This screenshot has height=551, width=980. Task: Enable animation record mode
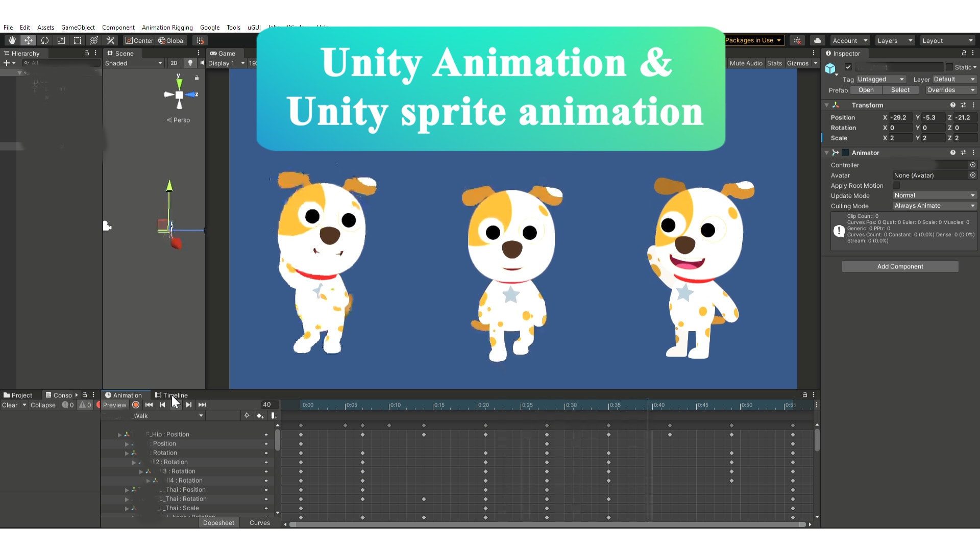(136, 405)
